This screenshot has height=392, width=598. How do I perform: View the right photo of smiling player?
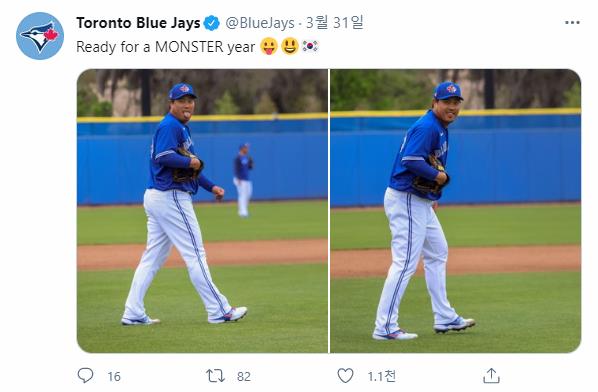pyautogui.click(x=455, y=211)
